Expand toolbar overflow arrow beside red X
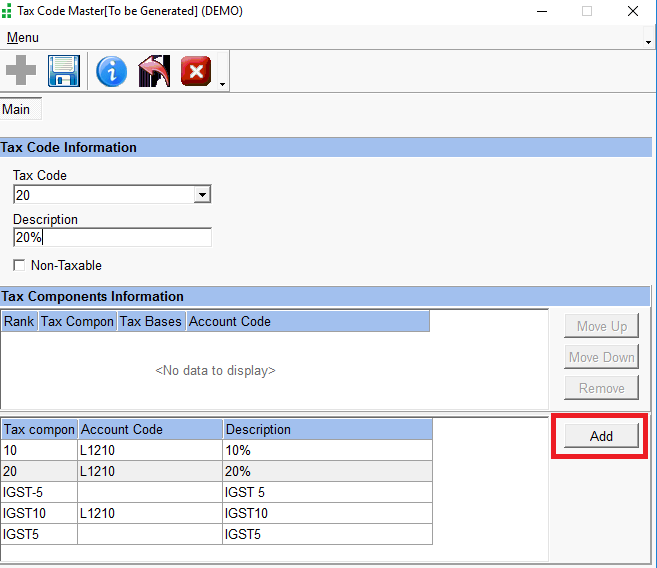 click(x=221, y=84)
